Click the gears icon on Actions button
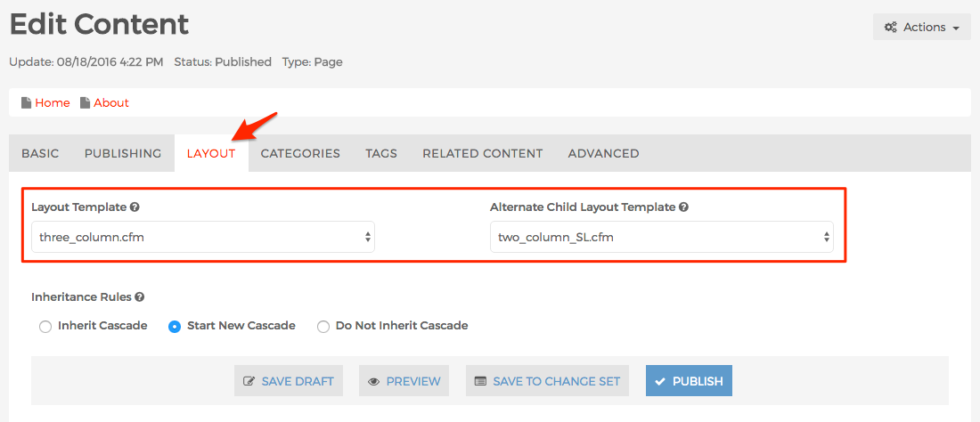This screenshot has width=980, height=422. tap(891, 28)
